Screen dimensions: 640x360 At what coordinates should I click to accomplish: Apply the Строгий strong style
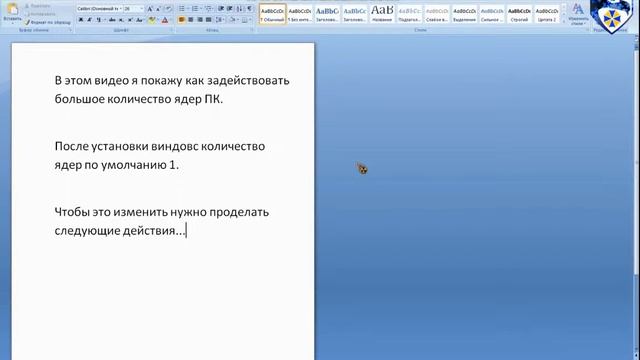519,14
